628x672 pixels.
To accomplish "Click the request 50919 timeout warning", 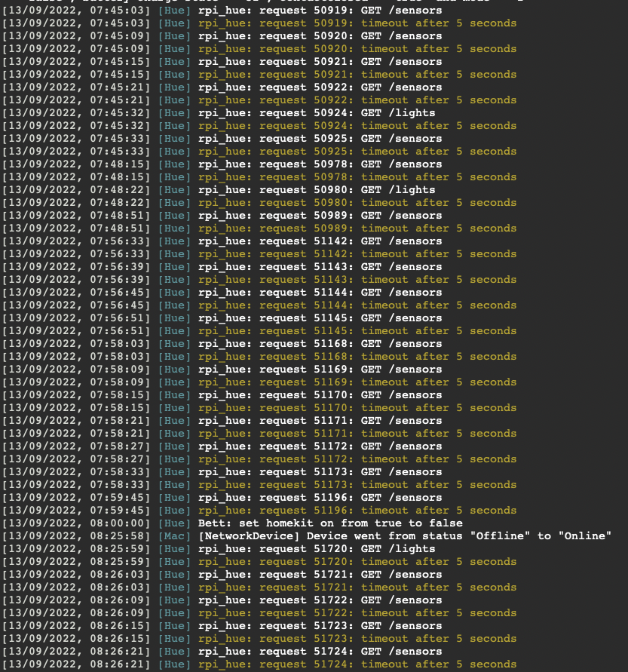I will click(x=357, y=23).
